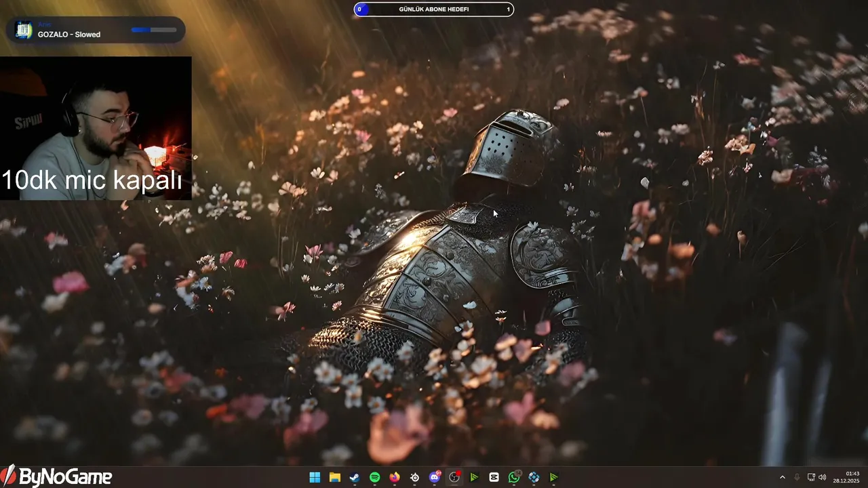Click the webcam overlay feed
The height and width of the screenshot is (488, 868).
pos(96,128)
